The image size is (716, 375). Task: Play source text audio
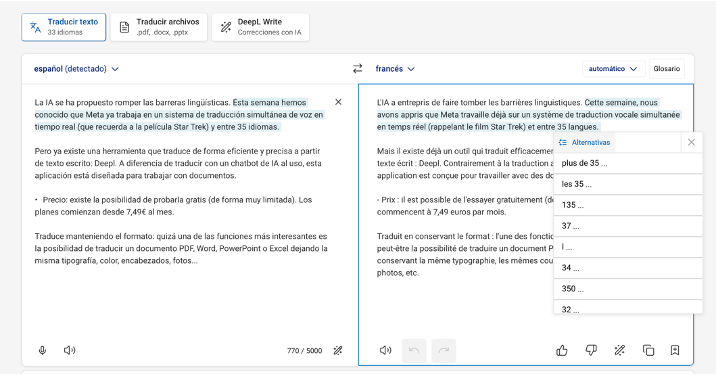[x=69, y=350]
